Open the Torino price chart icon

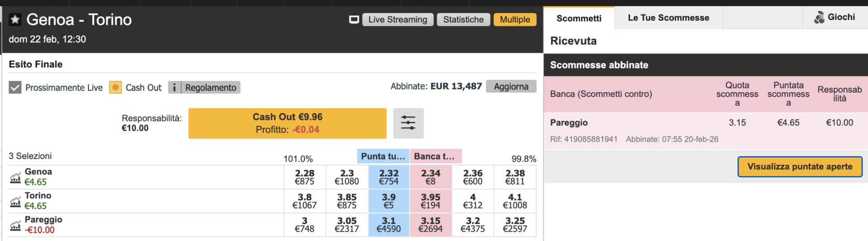(x=15, y=202)
